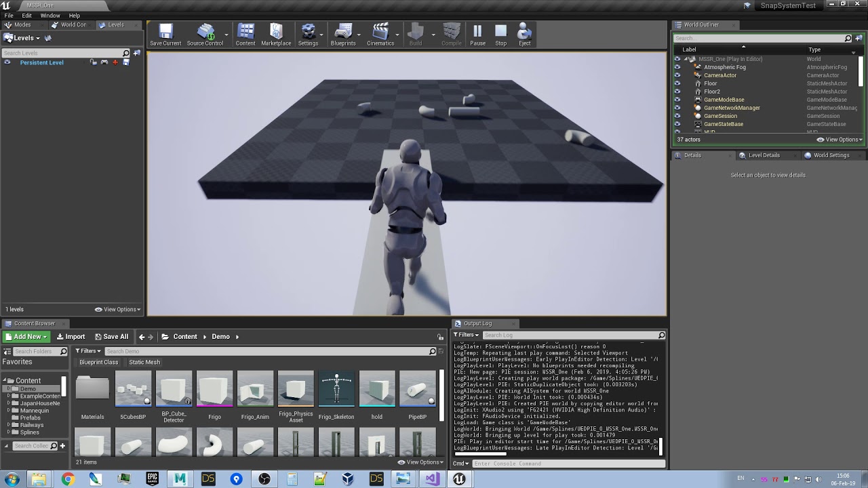Toggle visibility of Persistent Level
Viewport: 868px width, 488px height.
click(x=7, y=62)
